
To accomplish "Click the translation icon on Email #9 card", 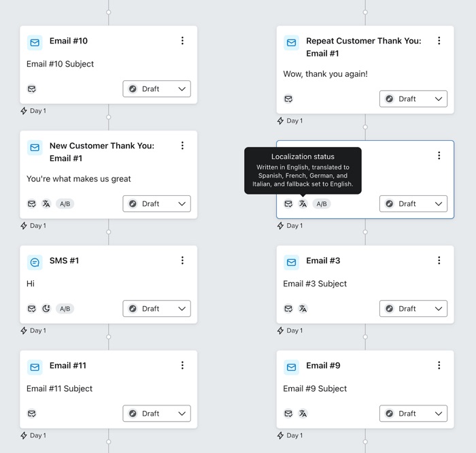I will click(303, 414).
